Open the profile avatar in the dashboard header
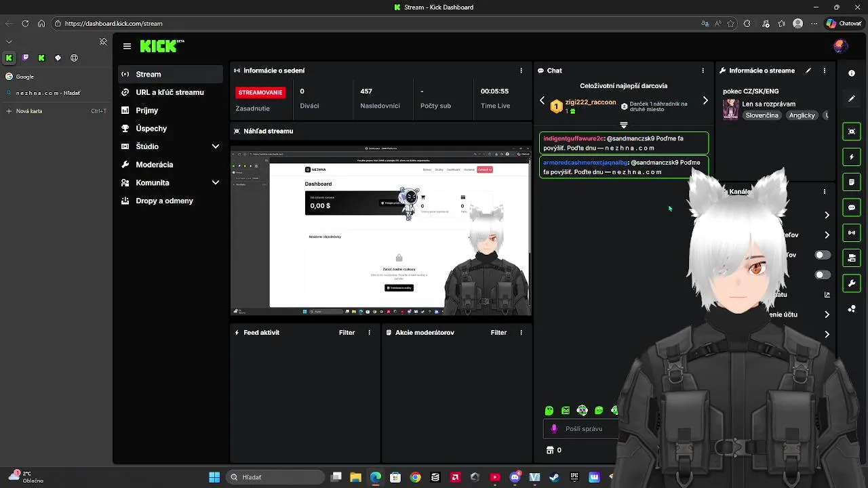The image size is (868, 488). click(x=841, y=46)
